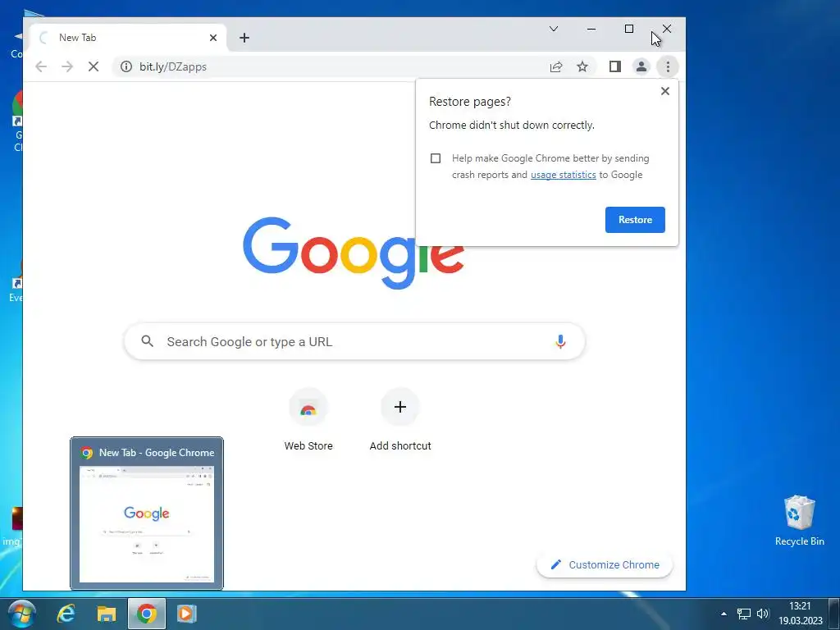Screen dimensions: 840x630
Task: Open a new tab with the plus button
Action: (244, 38)
